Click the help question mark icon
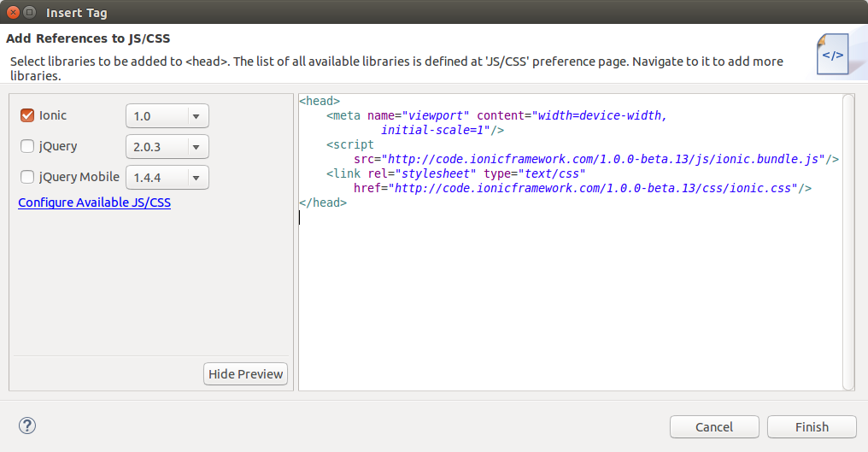 (x=27, y=426)
